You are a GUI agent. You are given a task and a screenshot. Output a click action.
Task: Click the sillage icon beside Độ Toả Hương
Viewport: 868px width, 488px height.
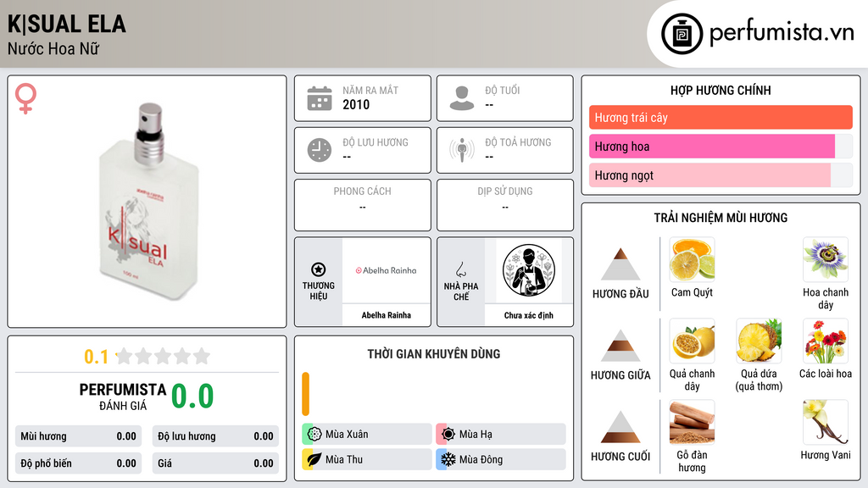pyautogui.click(x=462, y=150)
